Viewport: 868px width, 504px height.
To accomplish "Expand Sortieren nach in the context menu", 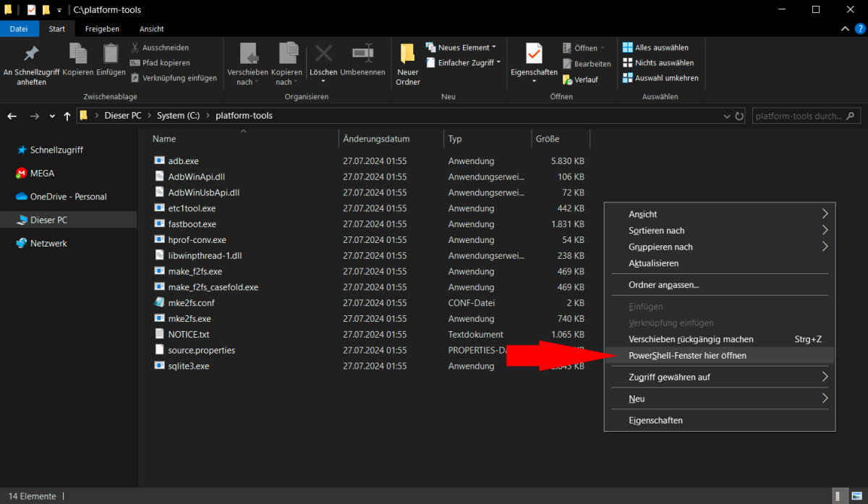I will point(720,231).
